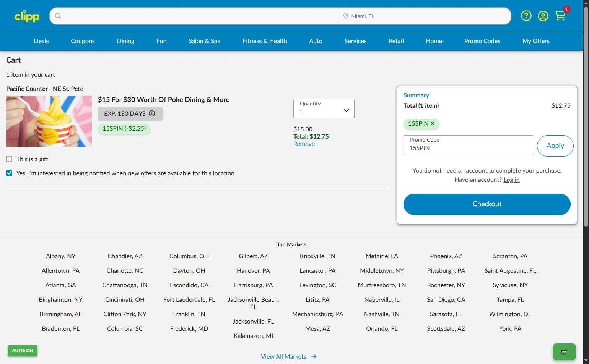Select the Mesa, AZ market
This screenshot has height=364, width=589.
(318, 328)
